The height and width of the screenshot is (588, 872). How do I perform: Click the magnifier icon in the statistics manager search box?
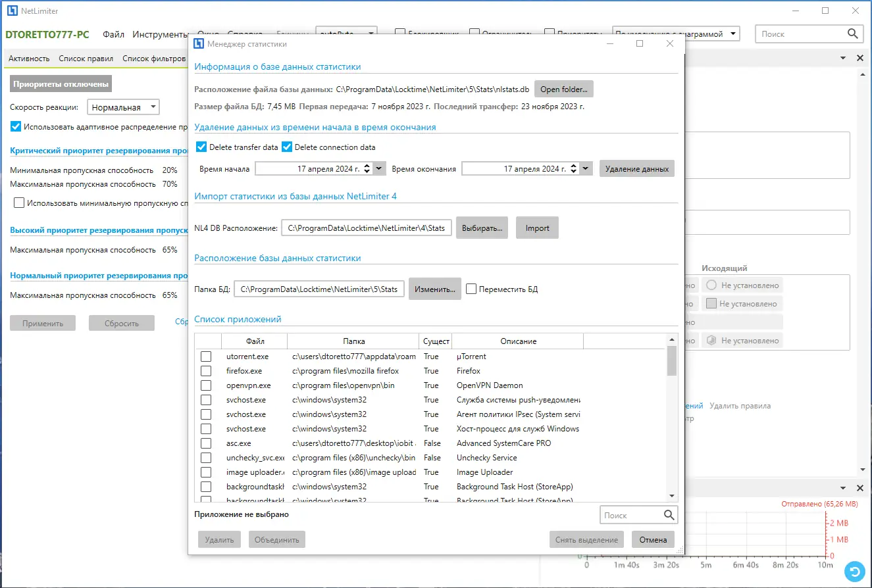click(x=669, y=515)
